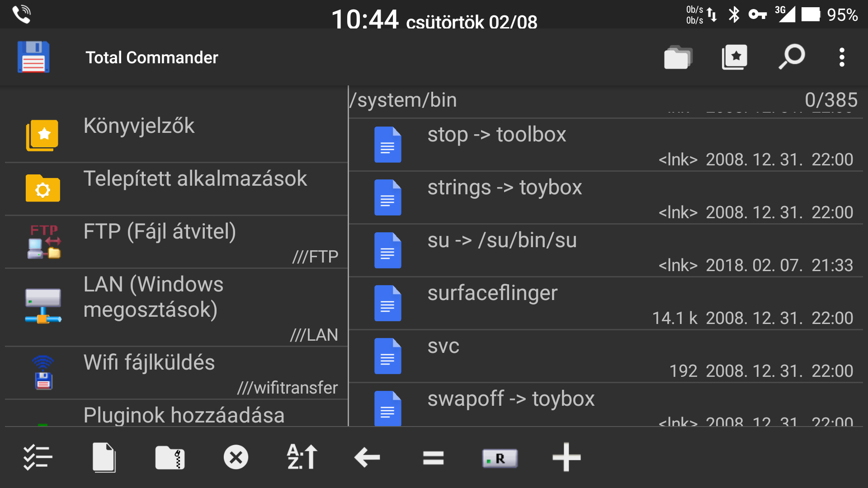868x488 pixels.
Task: Tap the selection checklist icon in bottom toolbar
Action: click(38, 457)
